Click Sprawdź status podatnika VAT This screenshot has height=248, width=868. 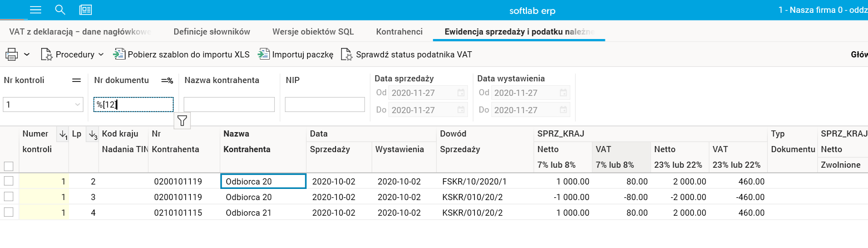(406, 55)
